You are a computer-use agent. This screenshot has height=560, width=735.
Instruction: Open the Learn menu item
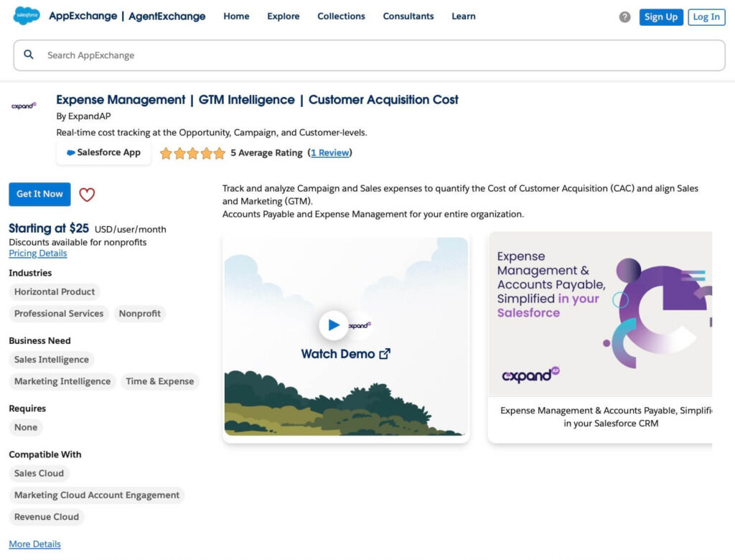[463, 17]
